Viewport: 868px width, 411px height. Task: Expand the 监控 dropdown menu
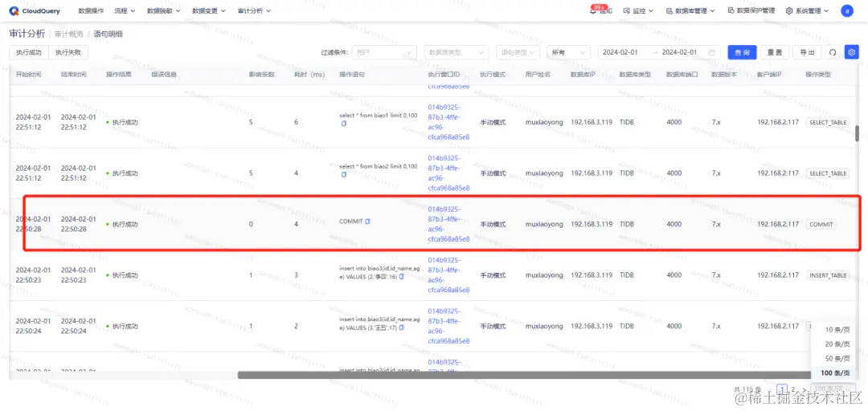click(x=638, y=10)
